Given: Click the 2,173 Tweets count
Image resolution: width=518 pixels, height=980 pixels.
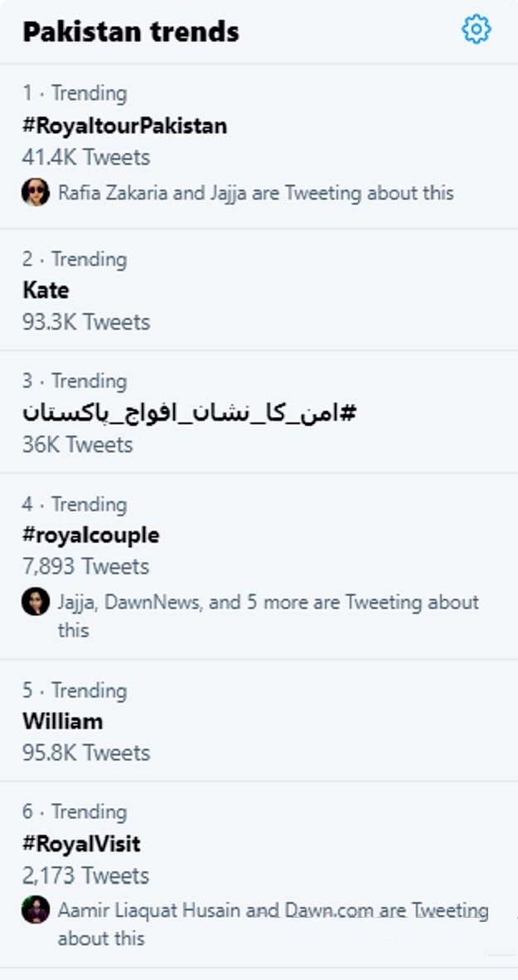Looking at the screenshot, I should (x=86, y=876).
